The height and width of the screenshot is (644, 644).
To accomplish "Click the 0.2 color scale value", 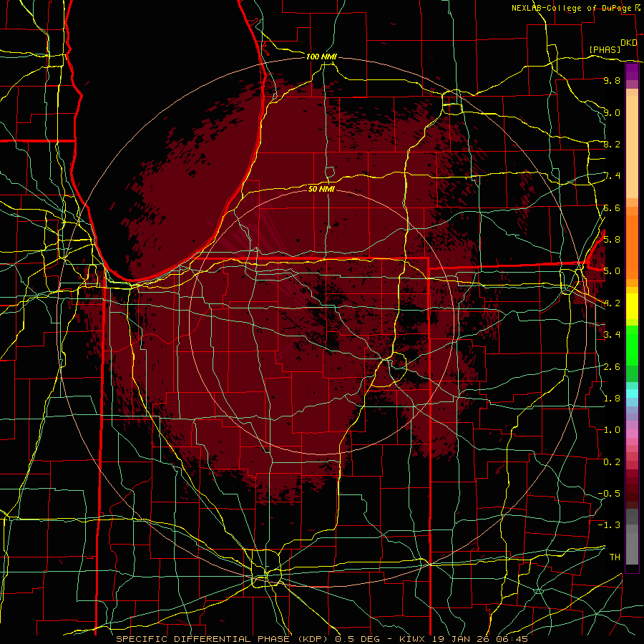I will pyautogui.click(x=612, y=462).
